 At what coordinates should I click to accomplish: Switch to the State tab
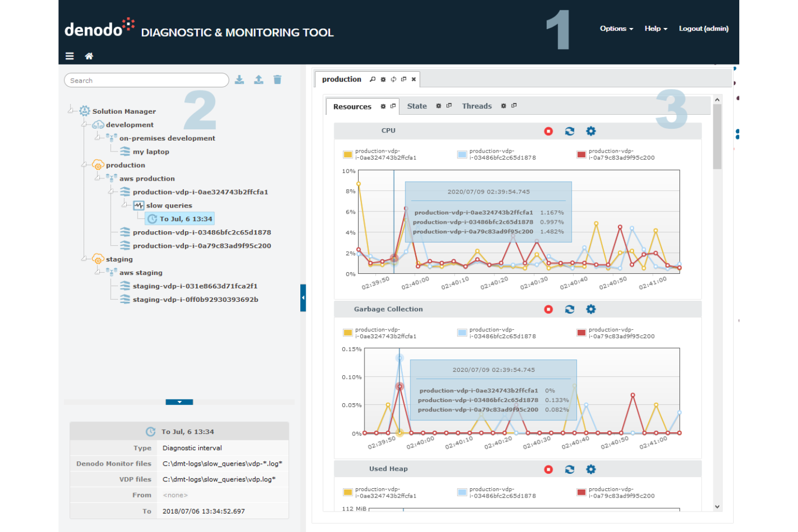417,106
